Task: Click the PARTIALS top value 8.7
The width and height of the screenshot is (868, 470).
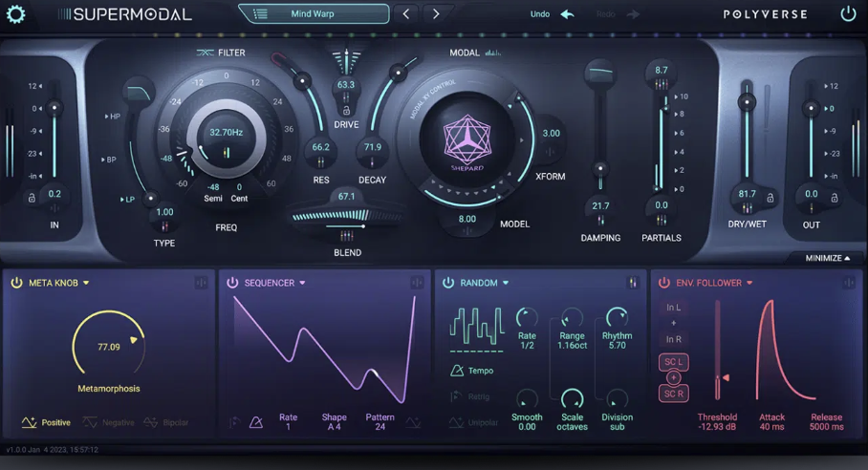Action: (x=661, y=71)
